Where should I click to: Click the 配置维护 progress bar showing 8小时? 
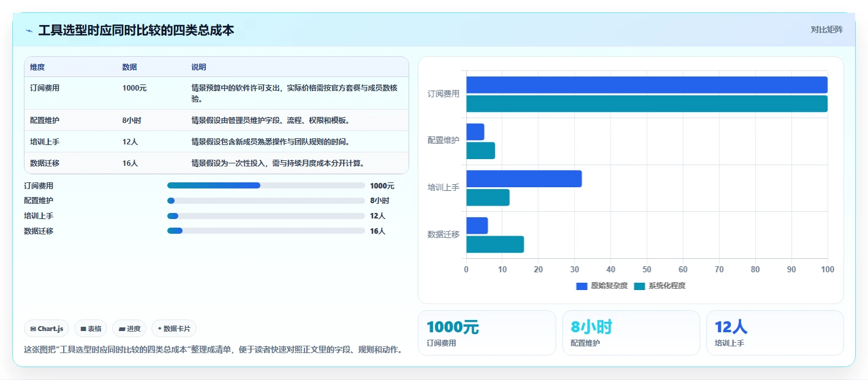[x=266, y=201]
